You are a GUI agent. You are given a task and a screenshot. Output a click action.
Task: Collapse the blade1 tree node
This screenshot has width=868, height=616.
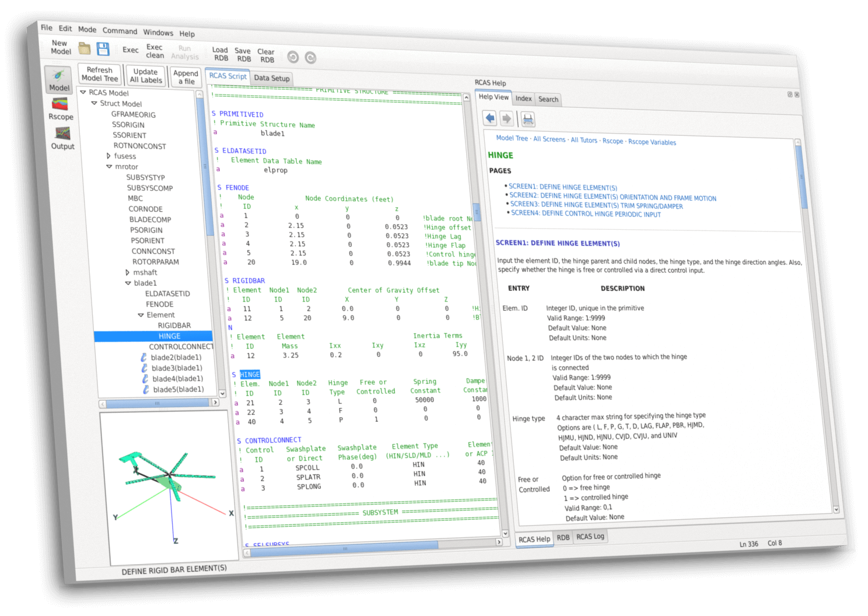[x=128, y=283]
